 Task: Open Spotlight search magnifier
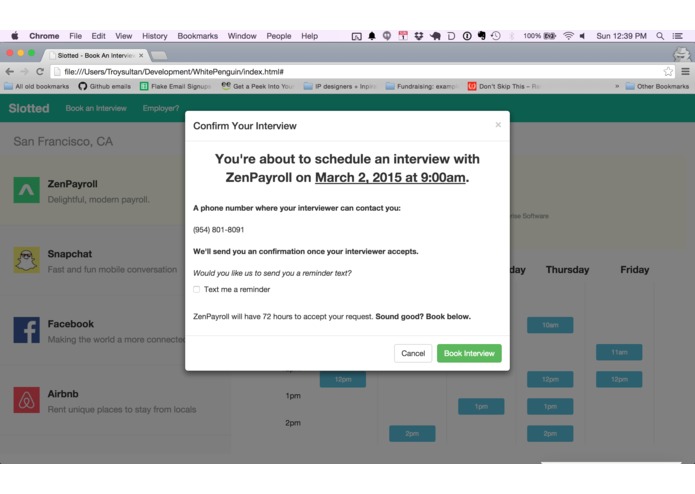click(x=660, y=36)
